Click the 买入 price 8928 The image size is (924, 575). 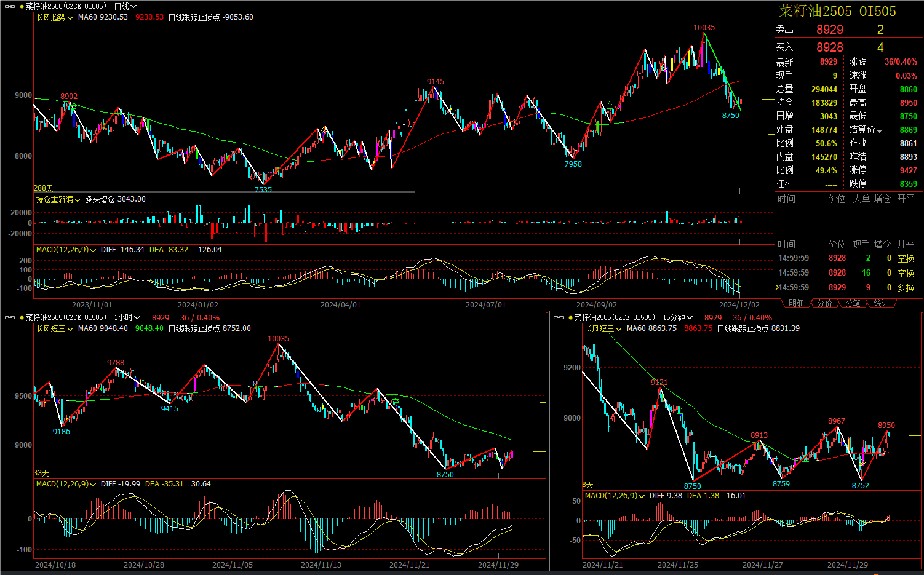[829, 47]
